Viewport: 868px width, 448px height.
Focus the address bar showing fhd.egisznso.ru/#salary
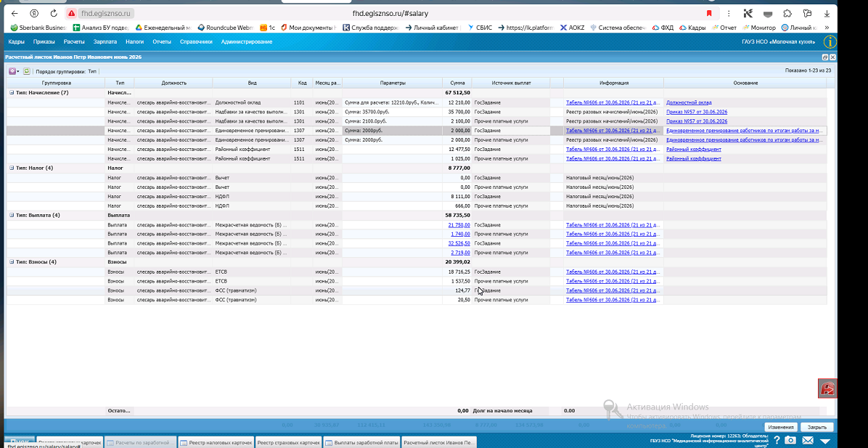[x=390, y=13]
